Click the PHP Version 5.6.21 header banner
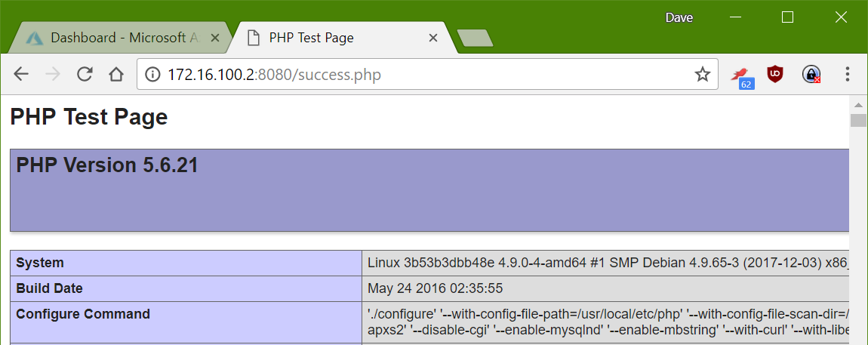This screenshot has width=868, height=345. [429, 190]
